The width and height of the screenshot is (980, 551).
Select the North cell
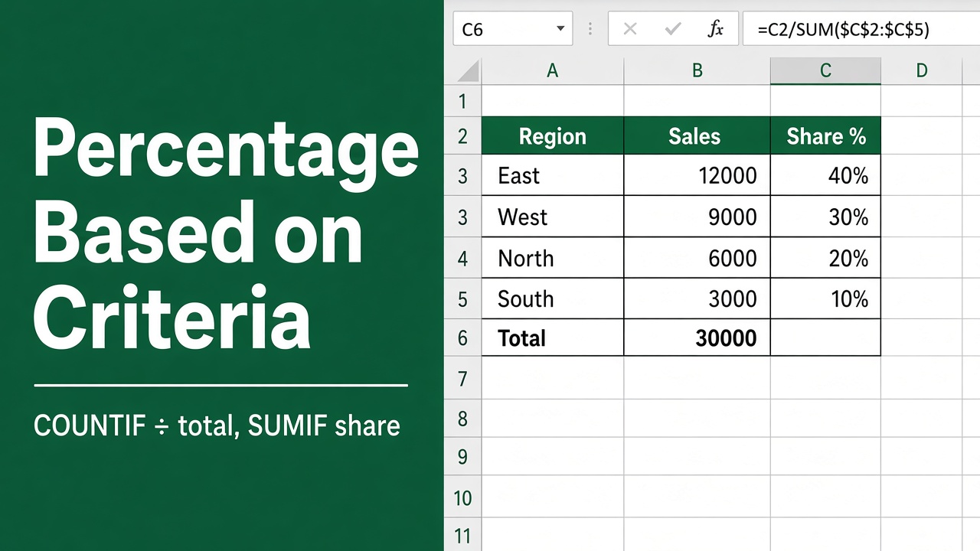[553, 258]
